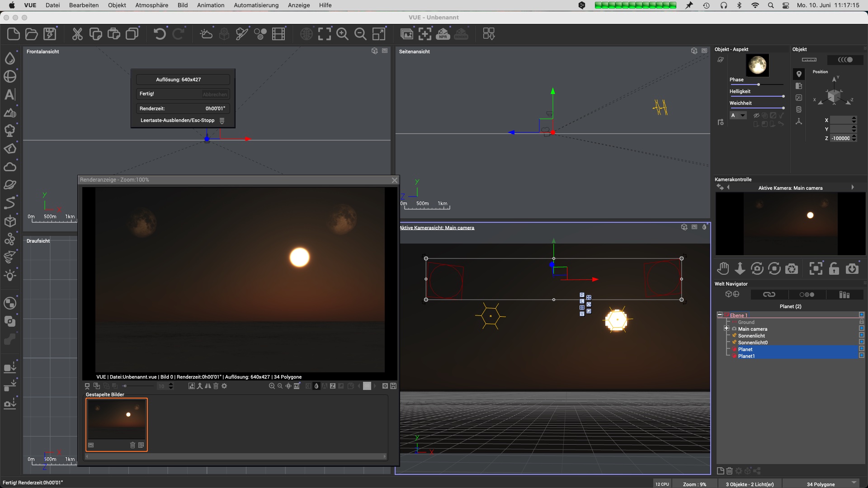Click the NPR render toolbar icon
868x488 pixels.
point(443,34)
